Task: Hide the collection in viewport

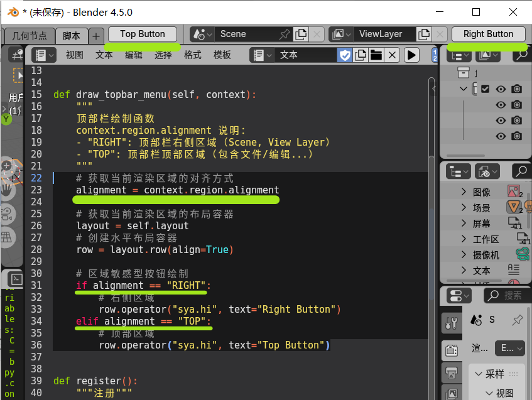Action: pyautogui.click(x=501, y=89)
